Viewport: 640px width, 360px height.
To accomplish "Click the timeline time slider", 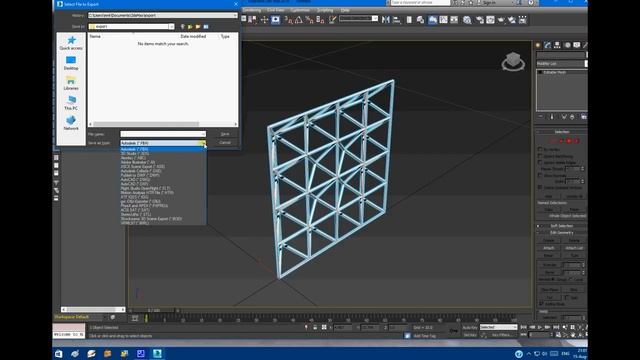I will (x=154, y=311).
